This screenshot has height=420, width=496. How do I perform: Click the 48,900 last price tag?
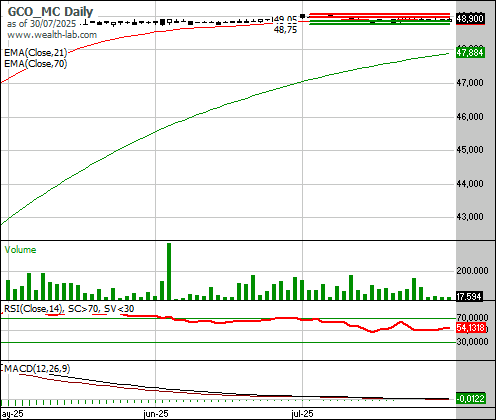(x=470, y=19)
